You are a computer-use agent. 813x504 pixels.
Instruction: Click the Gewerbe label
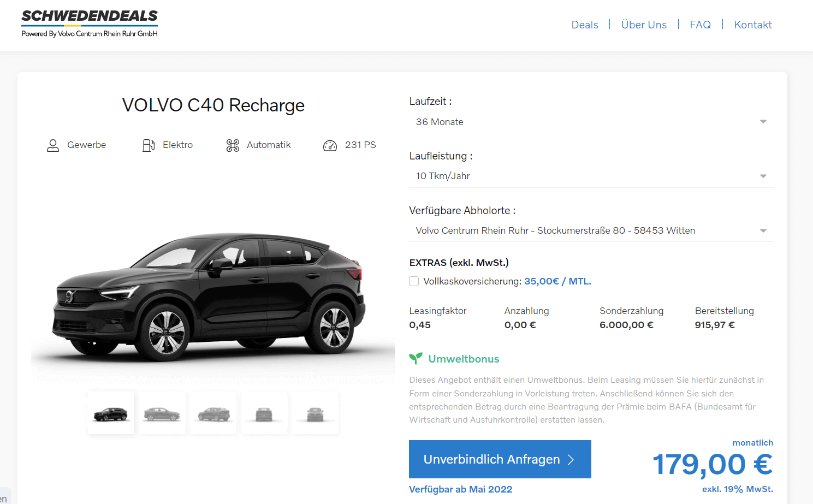(x=87, y=145)
